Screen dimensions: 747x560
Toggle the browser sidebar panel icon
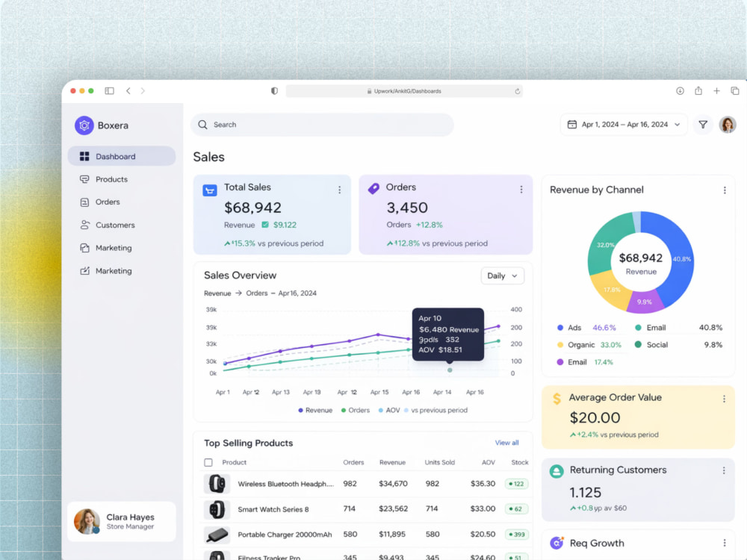[x=110, y=90]
